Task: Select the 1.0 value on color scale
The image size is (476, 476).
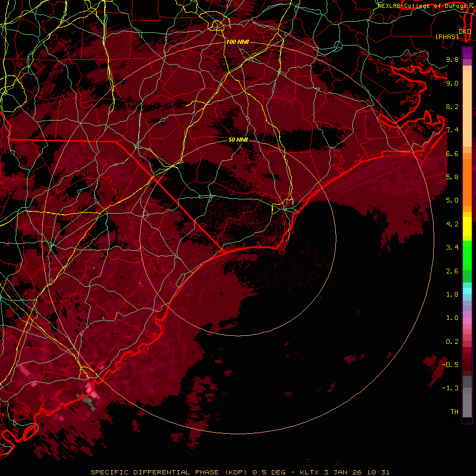Action: coord(452,318)
